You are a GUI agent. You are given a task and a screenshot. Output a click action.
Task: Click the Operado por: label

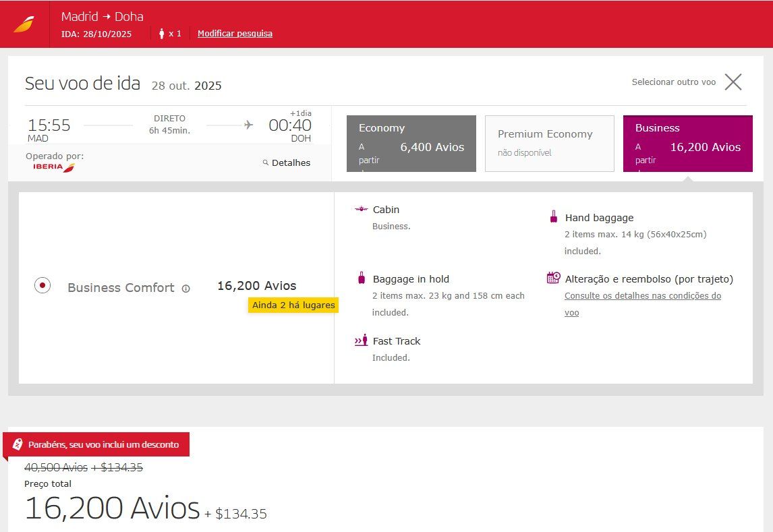pos(55,156)
